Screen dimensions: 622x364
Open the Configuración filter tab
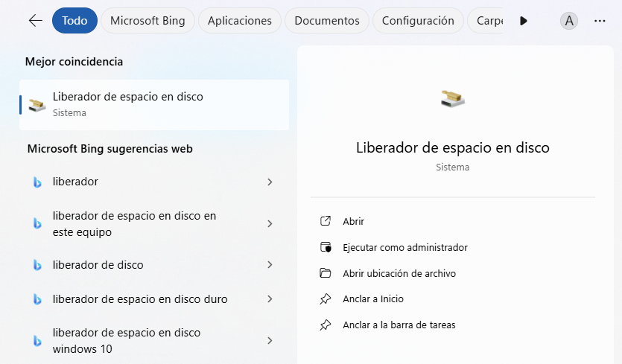[x=418, y=21]
